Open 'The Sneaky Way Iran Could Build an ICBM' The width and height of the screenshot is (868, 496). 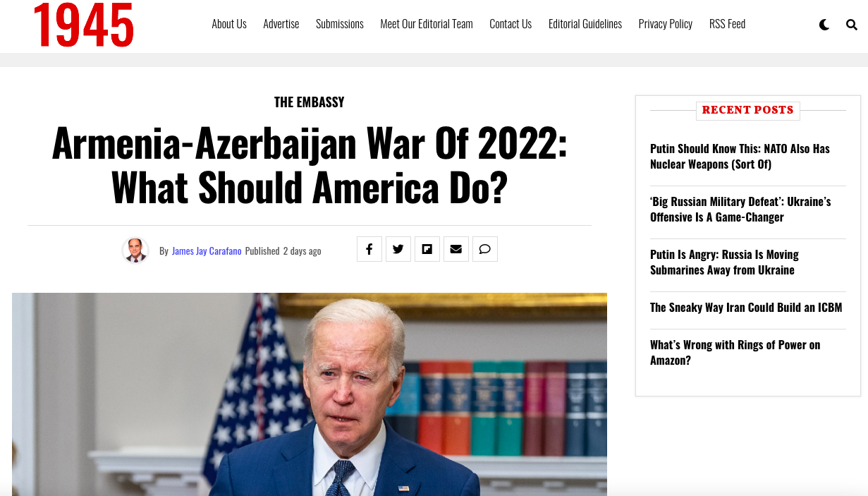point(746,308)
